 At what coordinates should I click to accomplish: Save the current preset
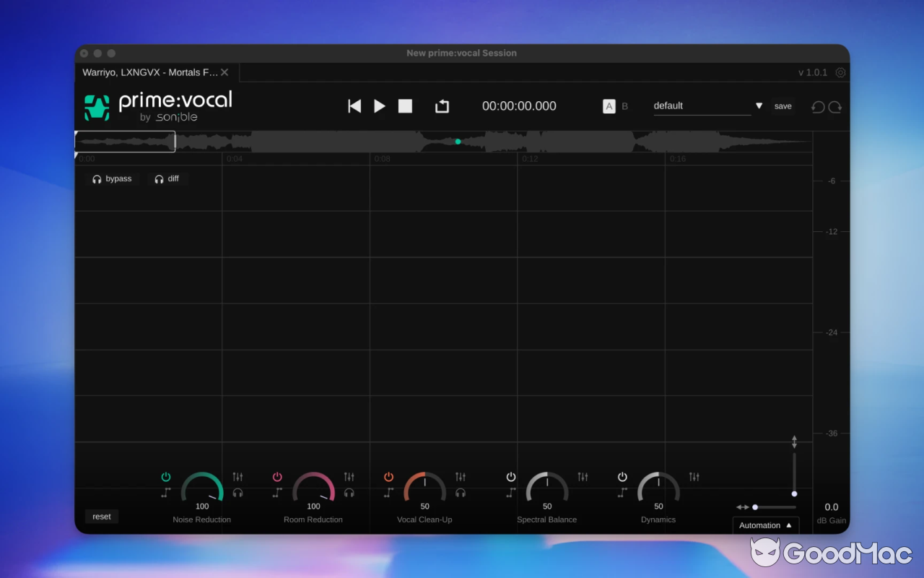click(x=783, y=106)
